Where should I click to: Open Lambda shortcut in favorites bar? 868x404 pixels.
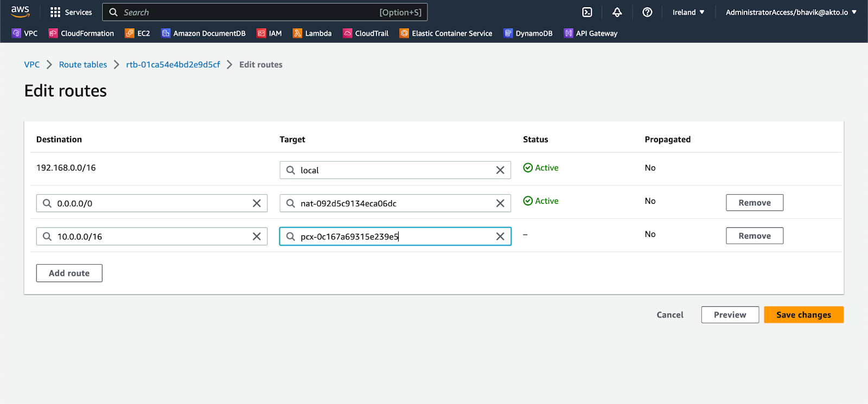pyautogui.click(x=312, y=33)
